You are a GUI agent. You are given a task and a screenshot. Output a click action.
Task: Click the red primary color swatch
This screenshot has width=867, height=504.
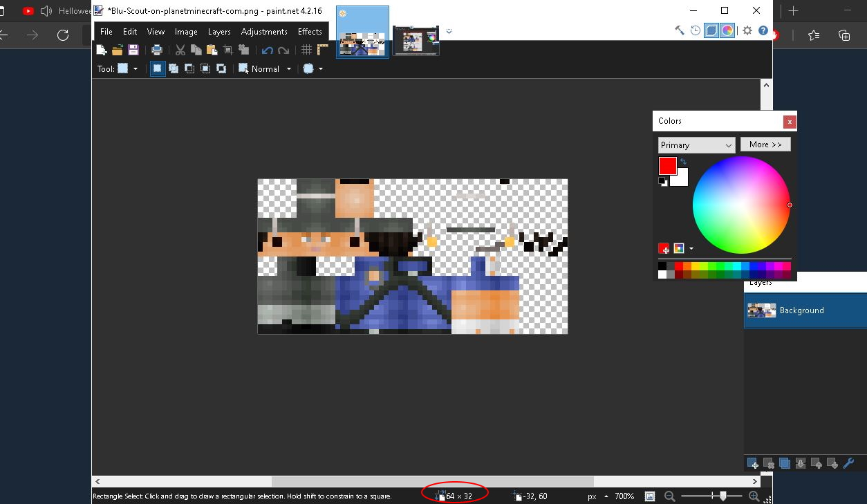click(x=667, y=166)
